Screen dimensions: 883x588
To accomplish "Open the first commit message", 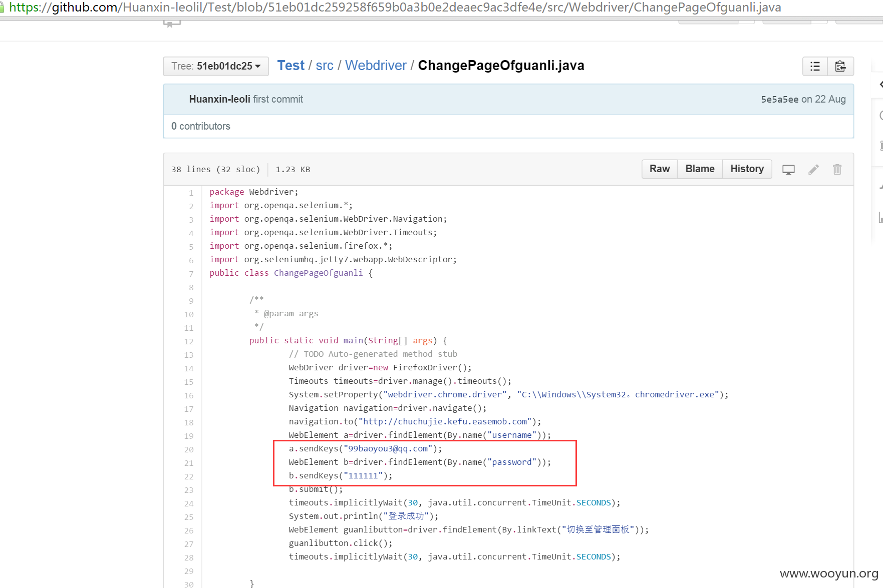I will coord(278,99).
